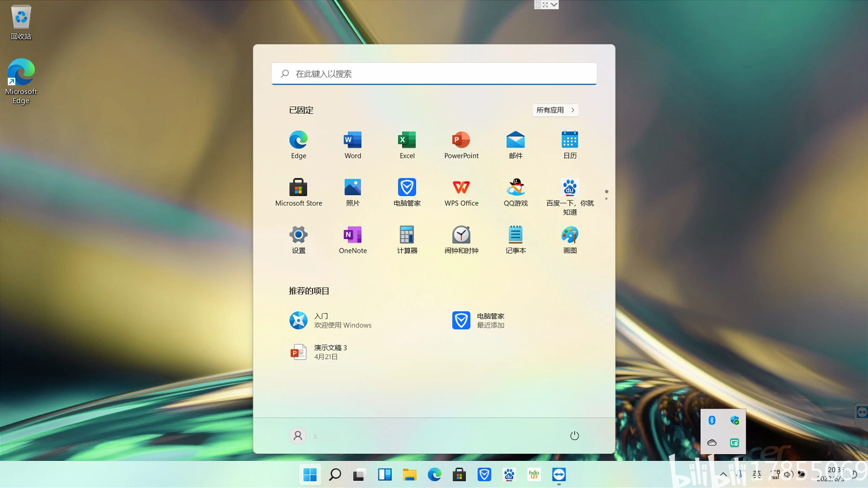
Task: Open 闹钟和时钟 clock app
Action: [x=461, y=240]
